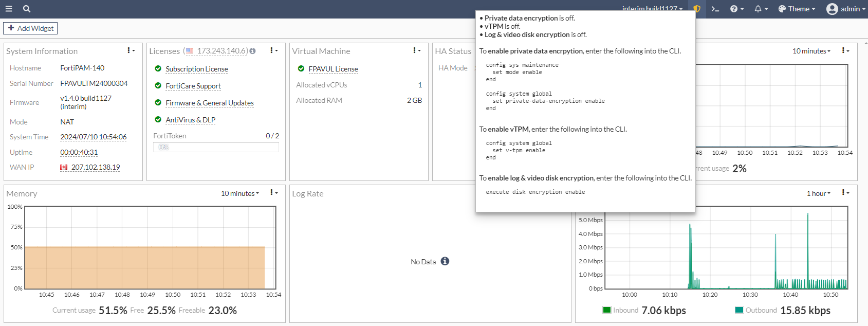Open the Licenses widget options menu
The height and width of the screenshot is (326, 868).
tap(273, 50)
